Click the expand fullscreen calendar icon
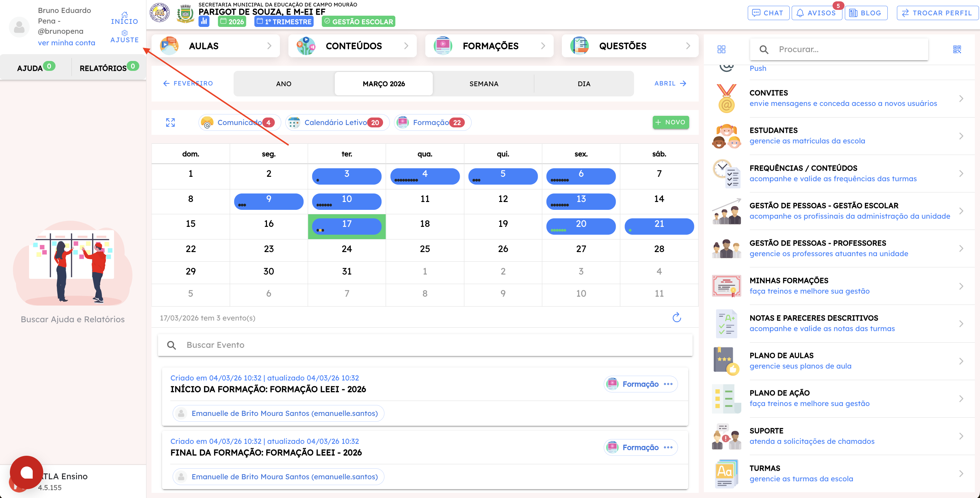 tap(171, 123)
